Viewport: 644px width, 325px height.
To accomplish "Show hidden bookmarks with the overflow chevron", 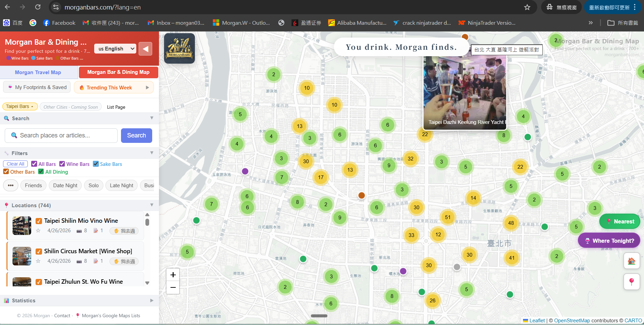I will coord(591,23).
